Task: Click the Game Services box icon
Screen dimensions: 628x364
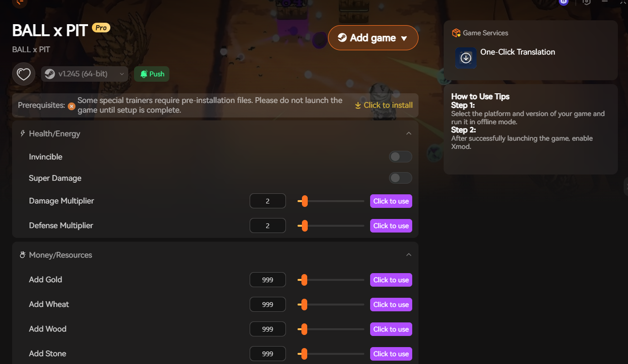Action: click(456, 33)
